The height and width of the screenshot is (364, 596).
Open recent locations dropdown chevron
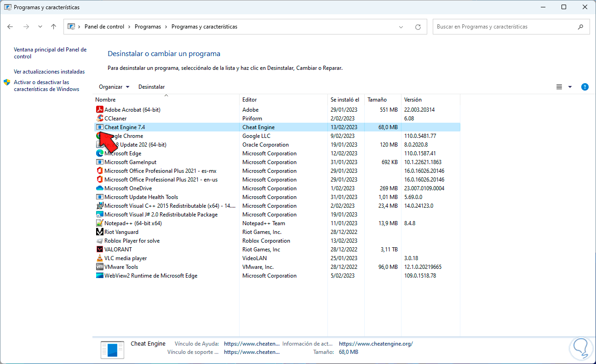tap(40, 27)
